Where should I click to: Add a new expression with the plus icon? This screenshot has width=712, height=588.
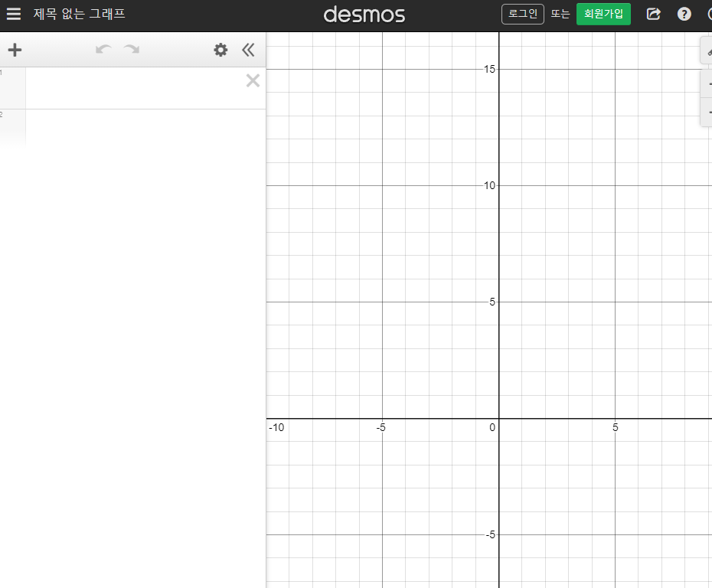[x=14, y=49]
